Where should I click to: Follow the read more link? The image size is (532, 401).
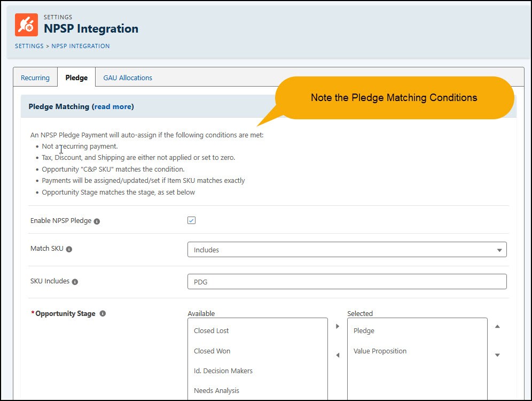pyautogui.click(x=113, y=106)
